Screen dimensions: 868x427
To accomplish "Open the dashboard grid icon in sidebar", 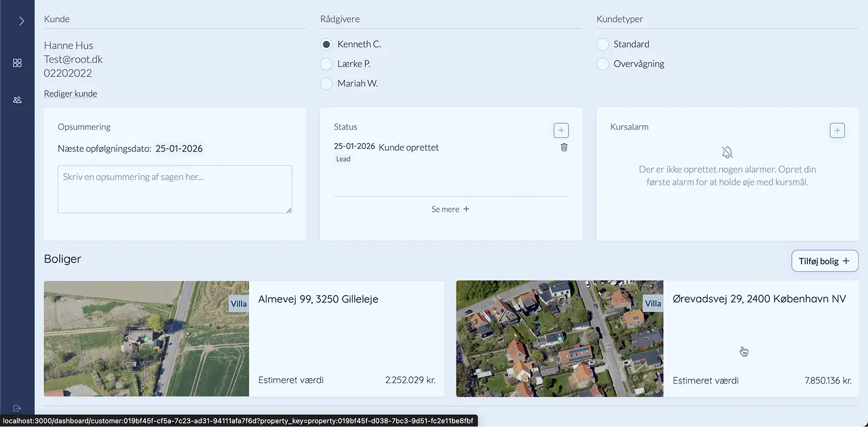I will pyautogui.click(x=17, y=63).
